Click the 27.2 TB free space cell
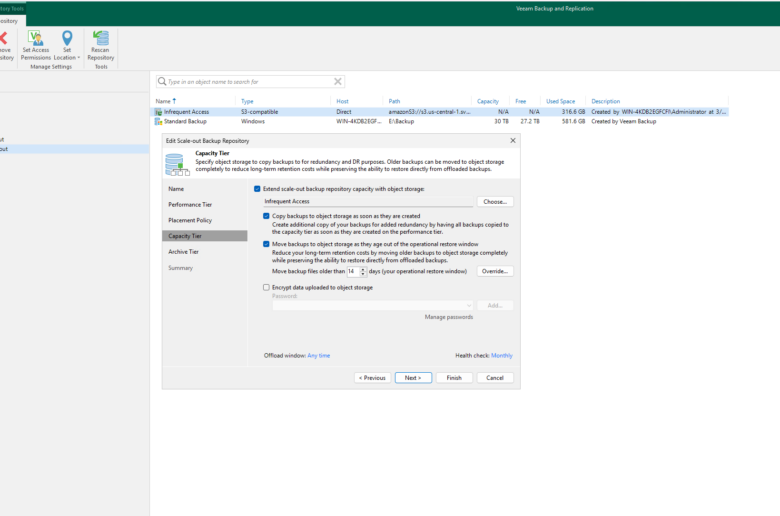The image size is (780, 516). tap(530, 121)
